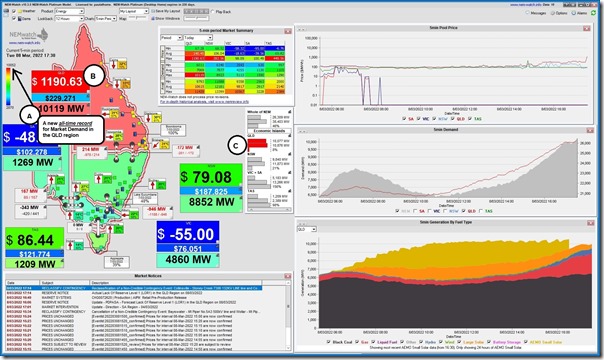Click the Market Notices vertical scrollbar
This screenshot has width=604, height=360.
[x=288, y=316]
